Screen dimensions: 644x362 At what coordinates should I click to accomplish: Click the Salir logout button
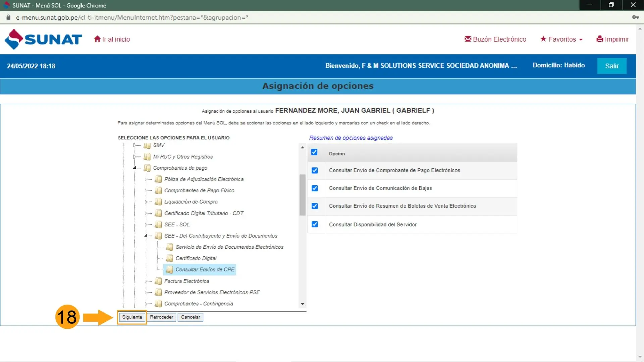[x=612, y=66]
